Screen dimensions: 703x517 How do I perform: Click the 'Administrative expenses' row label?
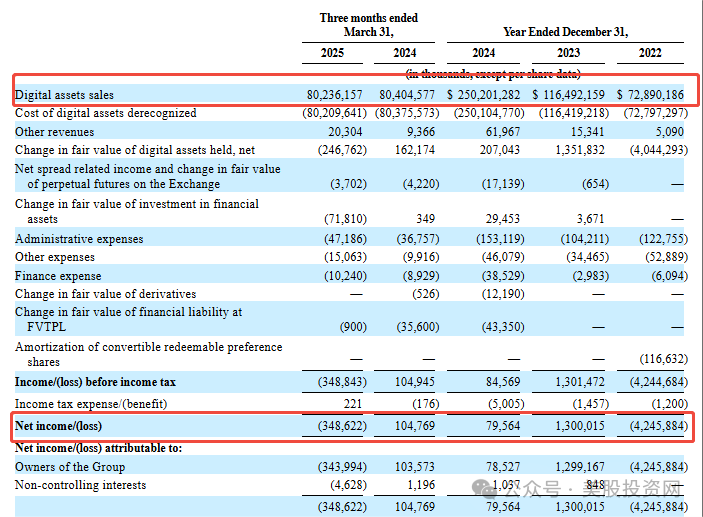tap(79, 239)
